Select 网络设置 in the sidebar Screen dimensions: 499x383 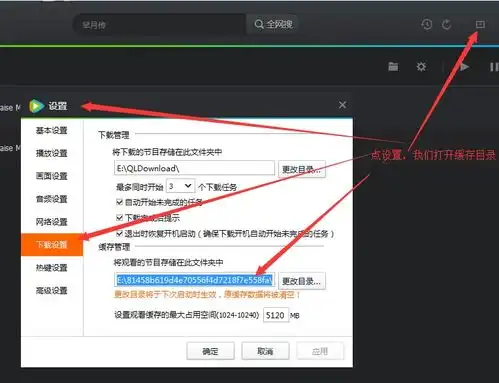52,222
